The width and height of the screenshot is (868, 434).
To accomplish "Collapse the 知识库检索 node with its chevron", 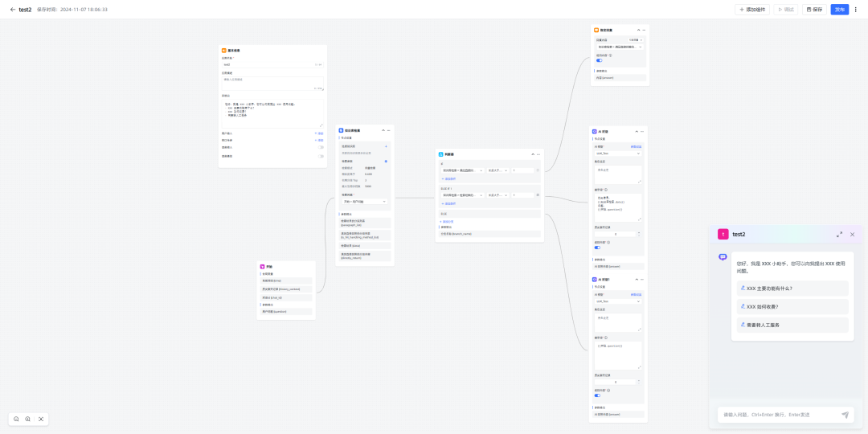I will tap(382, 129).
